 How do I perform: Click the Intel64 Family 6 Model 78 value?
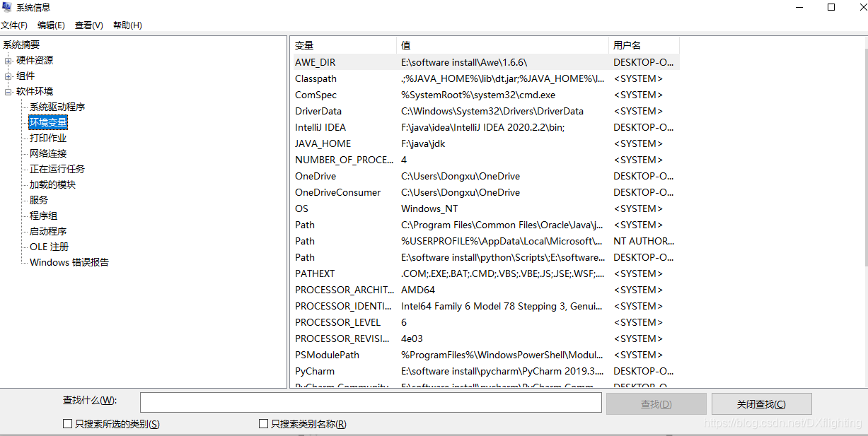click(502, 306)
